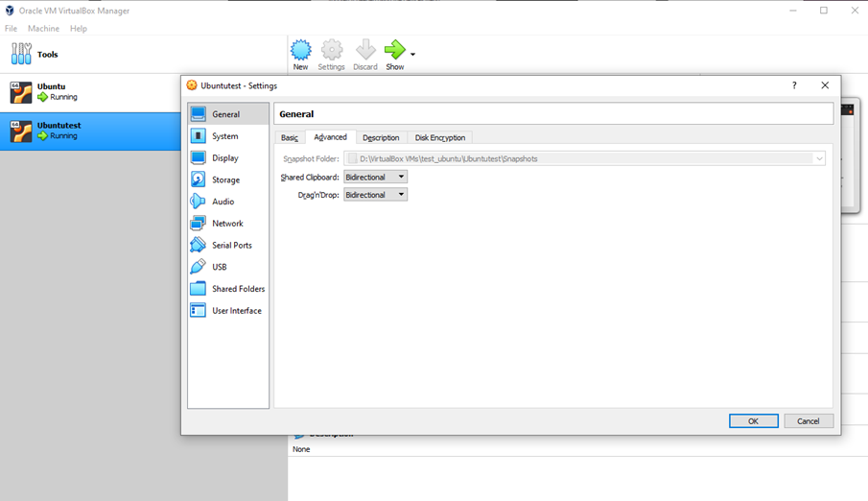
Task: Open the System settings category
Action: pyautogui.click(x=228, y=135)
